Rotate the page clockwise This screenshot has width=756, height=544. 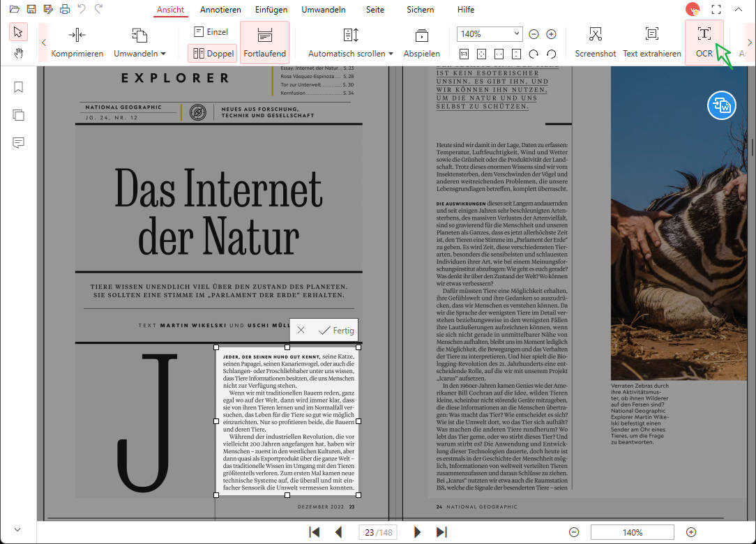534,53
